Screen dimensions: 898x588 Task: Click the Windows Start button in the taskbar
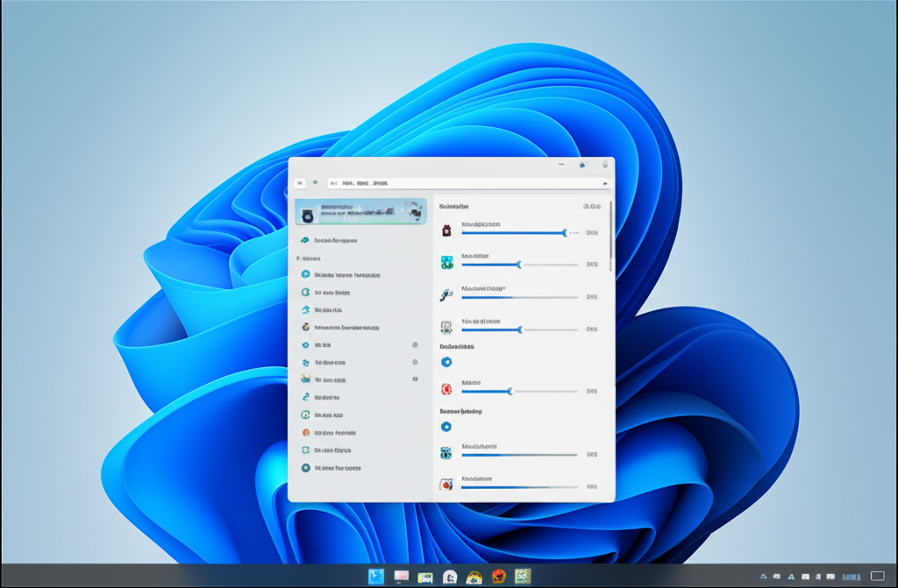point(377,576)
